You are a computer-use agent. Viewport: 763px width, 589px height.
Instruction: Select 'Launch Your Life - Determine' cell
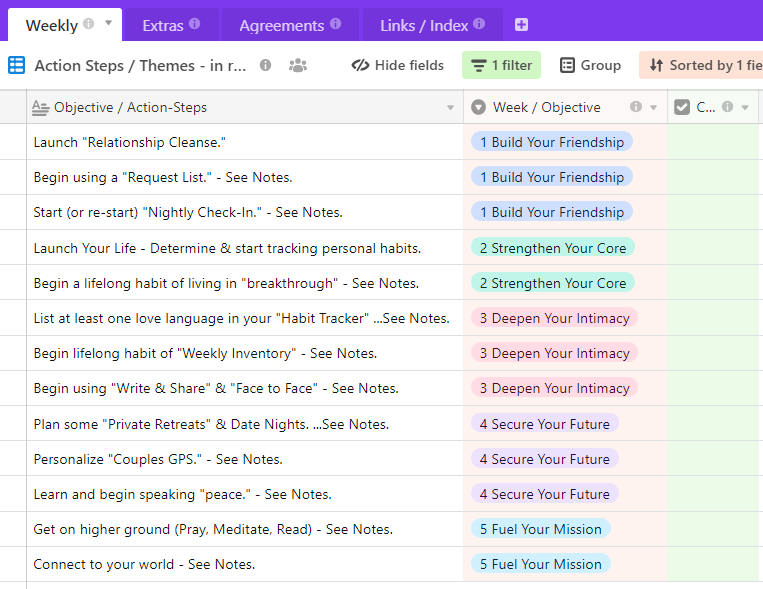[245, 248]
